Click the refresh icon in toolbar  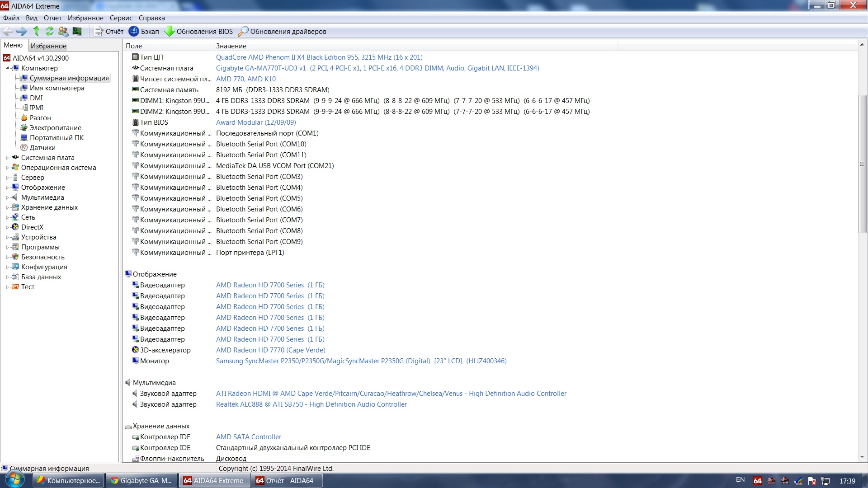tap(50, 31)
